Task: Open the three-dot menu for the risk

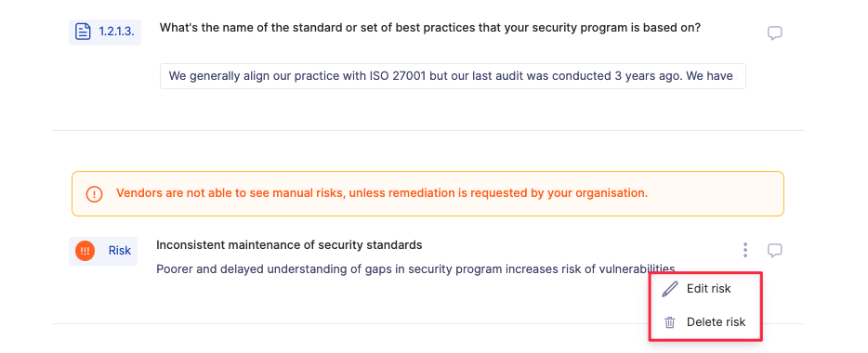Action: tap(745, 250)
